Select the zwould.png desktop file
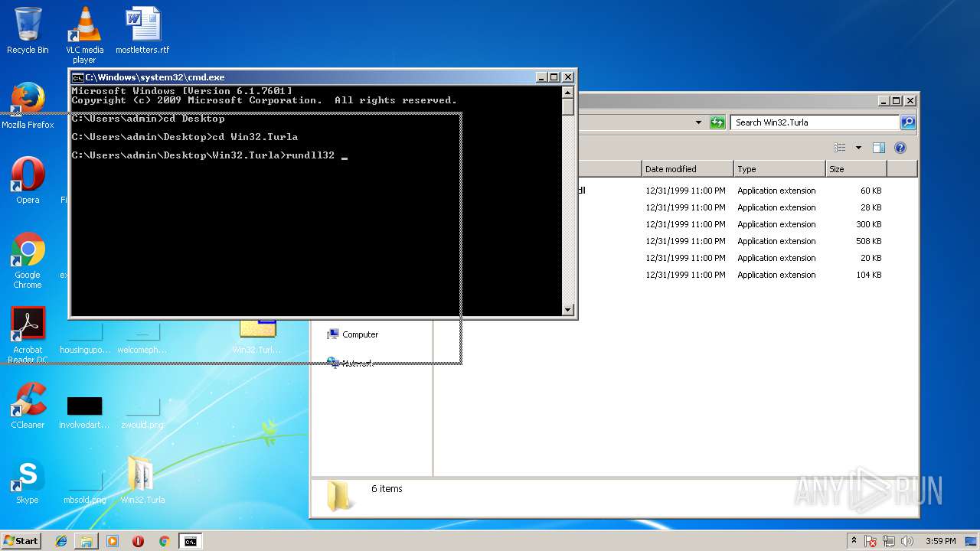This screenshot has height=551, width=980. click(142, 413)
